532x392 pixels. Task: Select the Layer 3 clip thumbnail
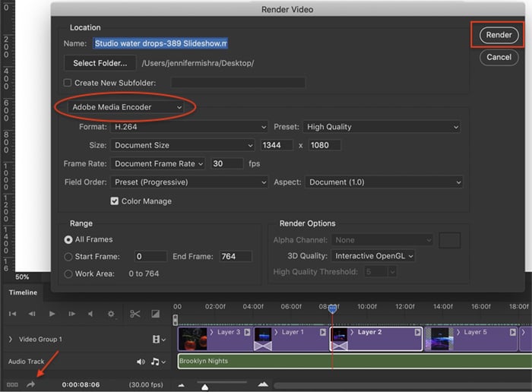pyautogui.click(x=193, y=339)
